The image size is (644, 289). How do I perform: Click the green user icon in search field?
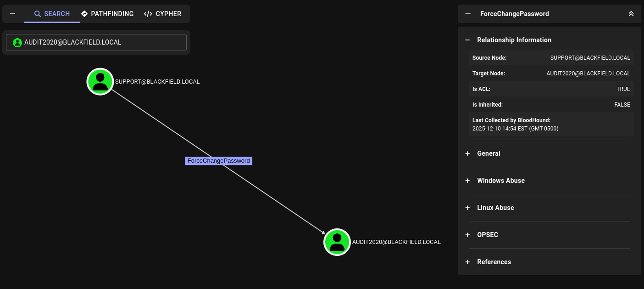tap(17, 43)
